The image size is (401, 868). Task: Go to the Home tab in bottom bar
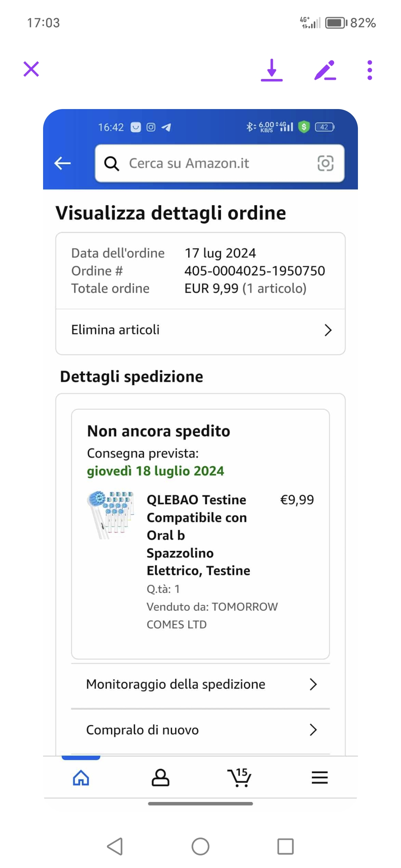81,777
